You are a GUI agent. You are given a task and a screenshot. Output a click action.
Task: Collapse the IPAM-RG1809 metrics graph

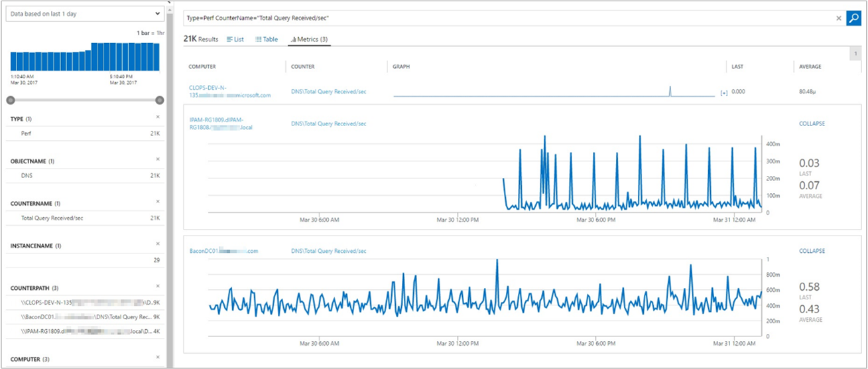click(x=812, y=123)
